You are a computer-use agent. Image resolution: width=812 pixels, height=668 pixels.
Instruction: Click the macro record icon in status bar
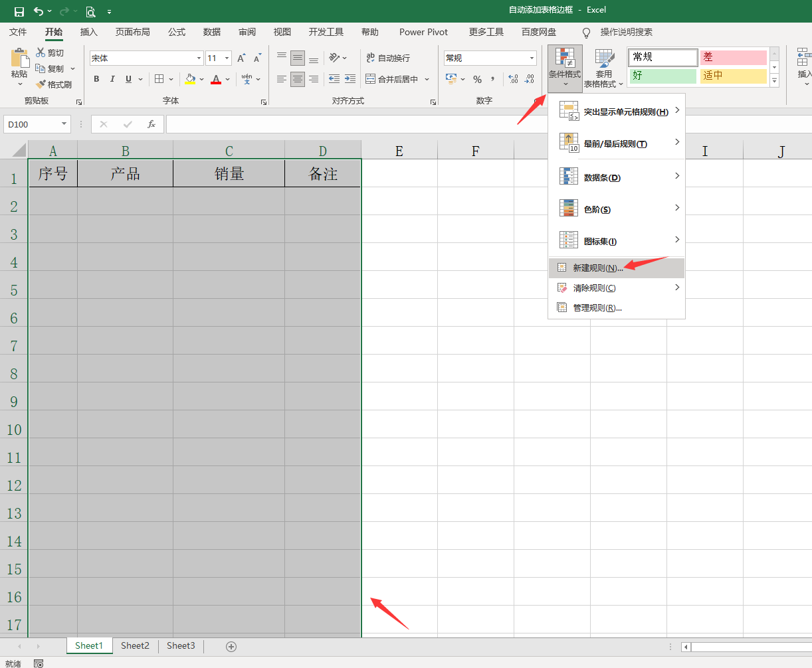(39, 663)
